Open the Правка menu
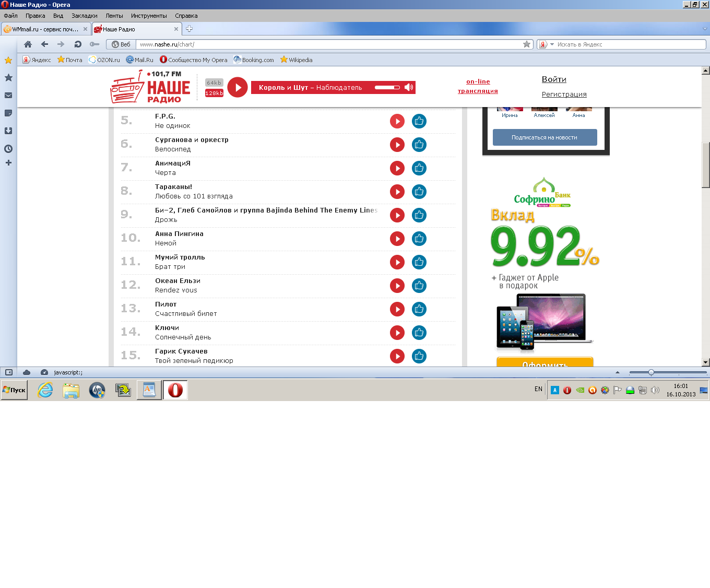 click(x=35, y=16)
